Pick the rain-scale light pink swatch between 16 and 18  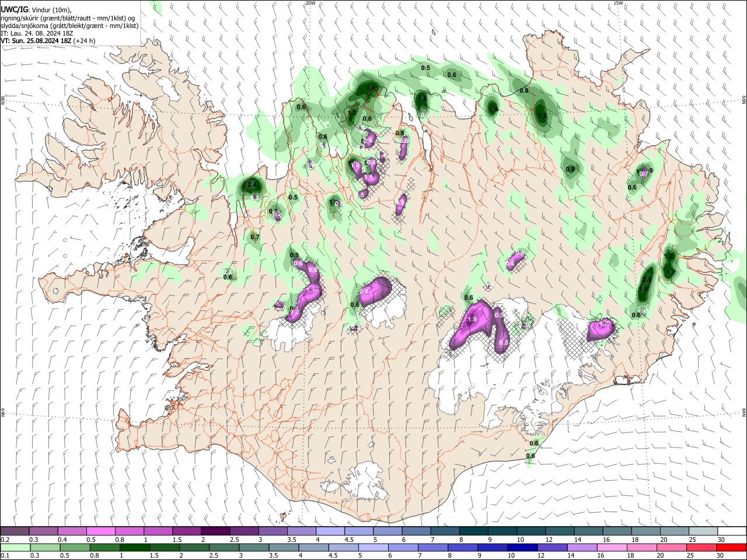point(613,547)
